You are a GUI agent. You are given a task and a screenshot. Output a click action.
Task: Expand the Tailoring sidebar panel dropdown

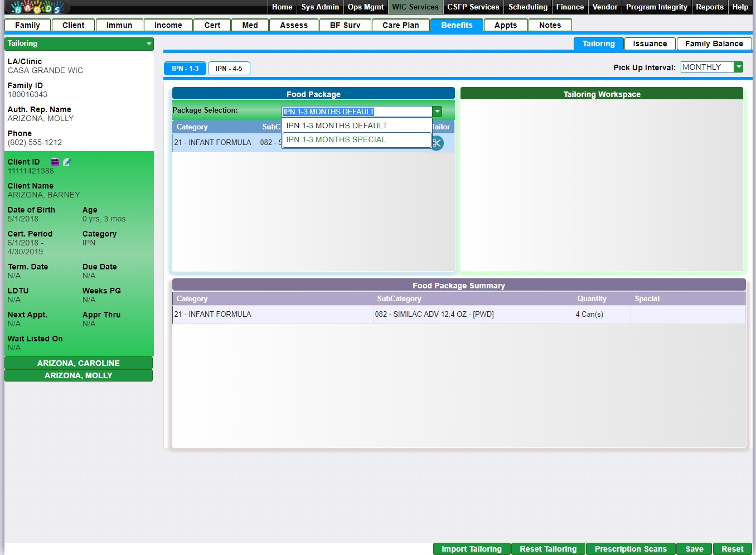[x=149, y=44]
